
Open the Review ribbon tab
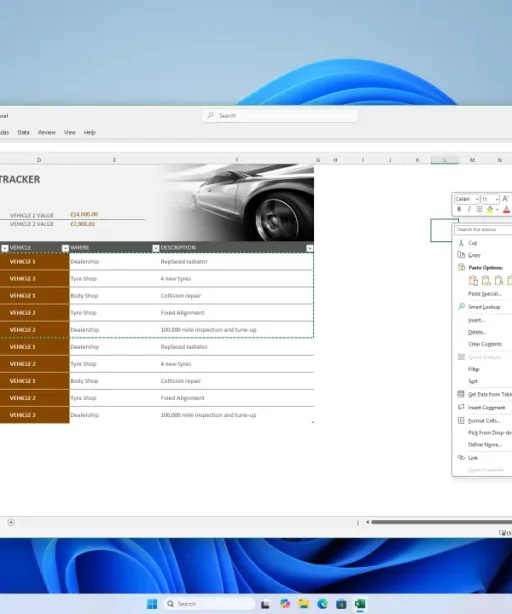click(47, 132)
